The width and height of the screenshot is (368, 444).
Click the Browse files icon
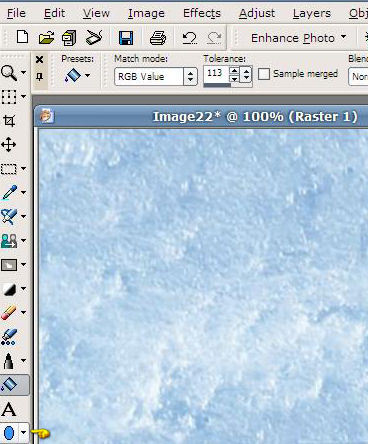click(69, 38)
